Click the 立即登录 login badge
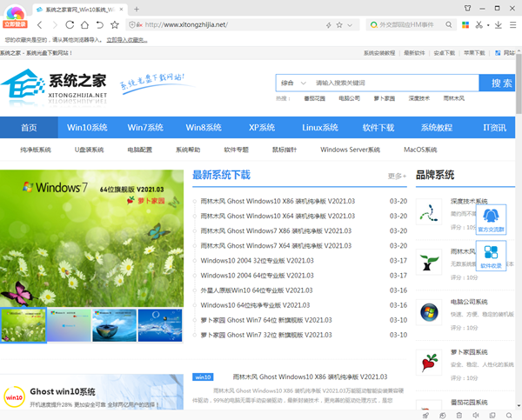 [16, 24]
